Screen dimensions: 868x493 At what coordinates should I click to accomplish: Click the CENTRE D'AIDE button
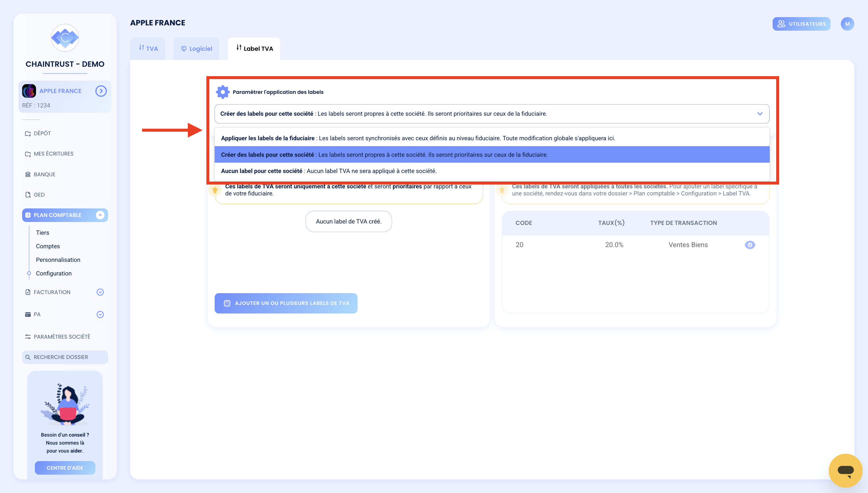[x=65, y=468]
